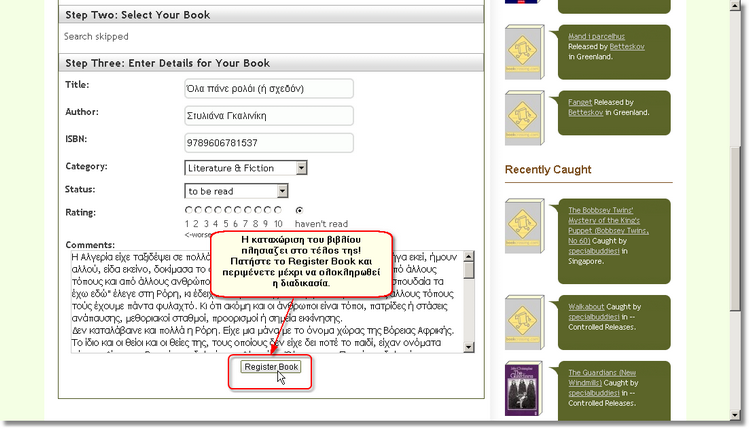Click the Mand i parcelhus book icon

pos(525,55)
